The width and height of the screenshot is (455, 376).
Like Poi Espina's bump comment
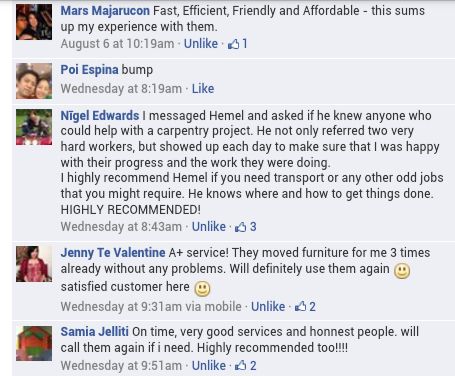point(203,89)
